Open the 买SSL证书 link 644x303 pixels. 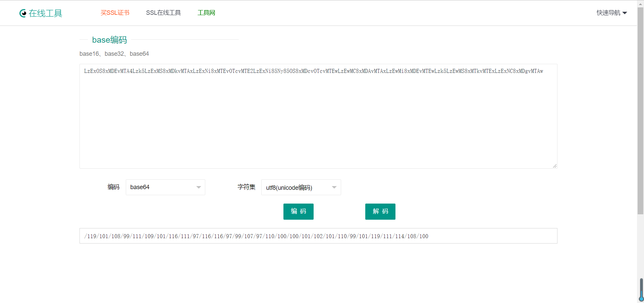click(115, 13)
